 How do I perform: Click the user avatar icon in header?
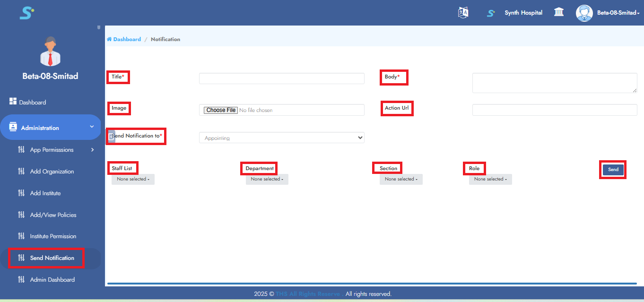coord(584,13)
